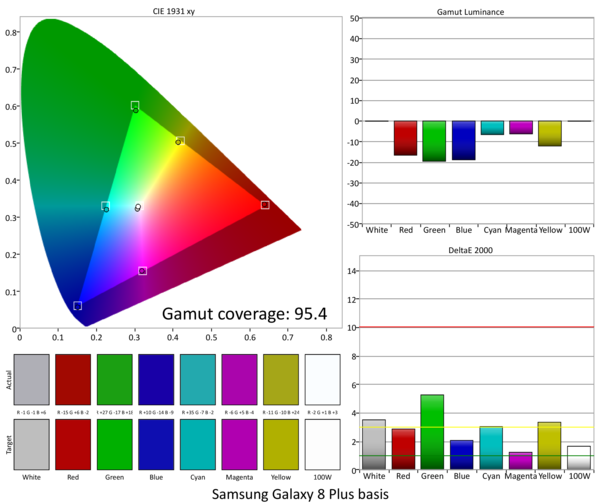Select the 100W bar in DeltaE 2000 chart
This screenshot has height=504, width=600.
click(579, 458)
